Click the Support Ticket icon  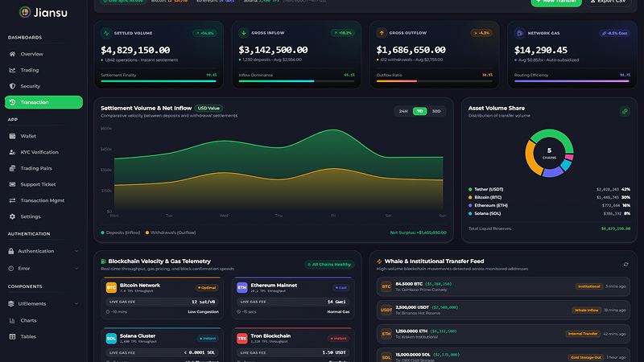point(12,184)
